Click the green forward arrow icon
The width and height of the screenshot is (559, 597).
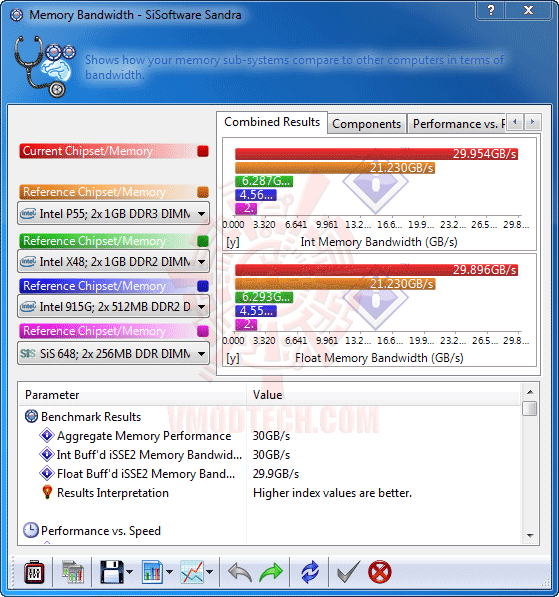(271, 572)
